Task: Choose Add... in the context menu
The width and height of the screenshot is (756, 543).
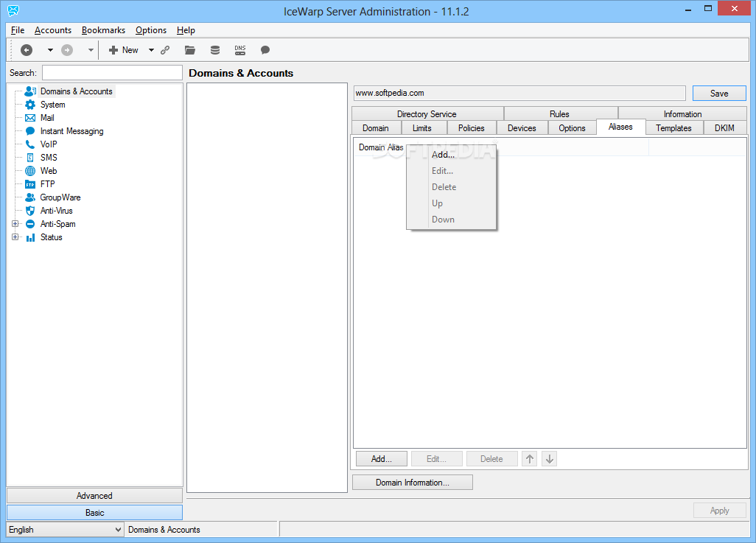Action: 451,155
